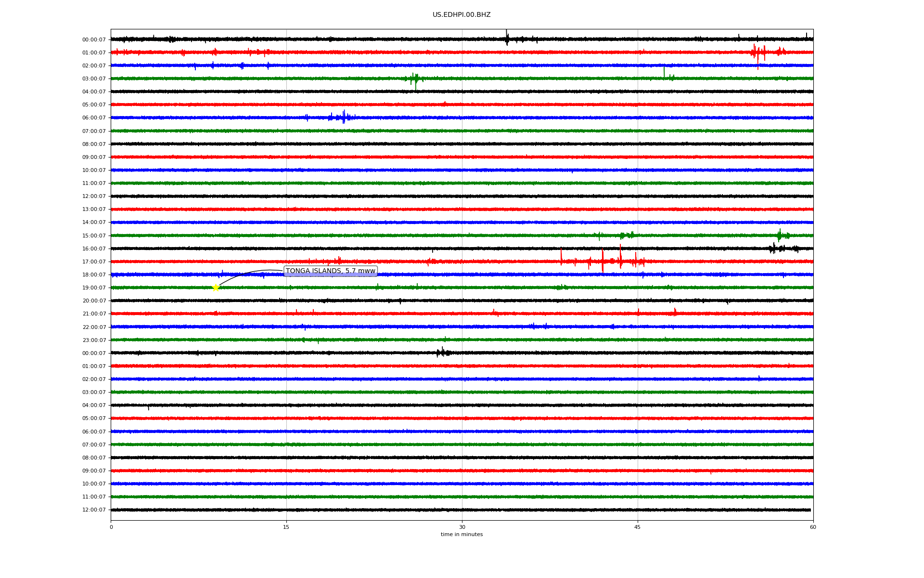Select the 23:00:07 row time label
The width and height of the screenshot is (924, 578).
point(94,341)
